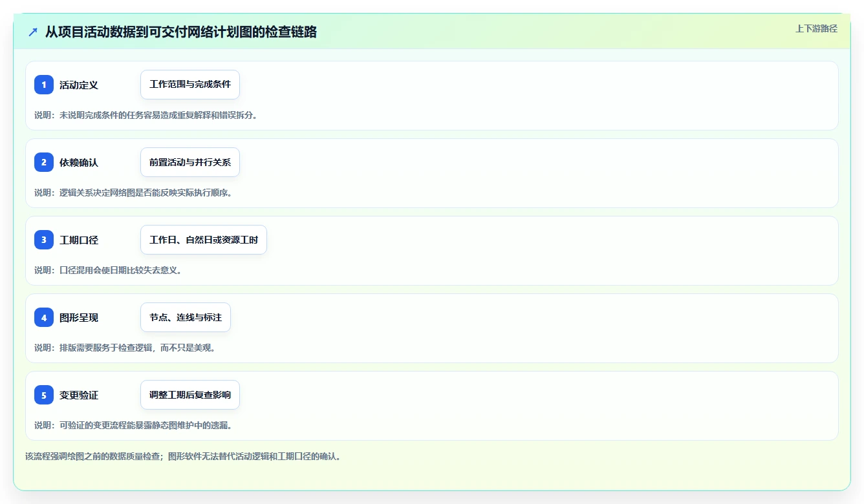This screenshot has height=504, width=864.
Task: Click the 工期口径 step title
Action: pyautogui.click(x=79, y=240)
